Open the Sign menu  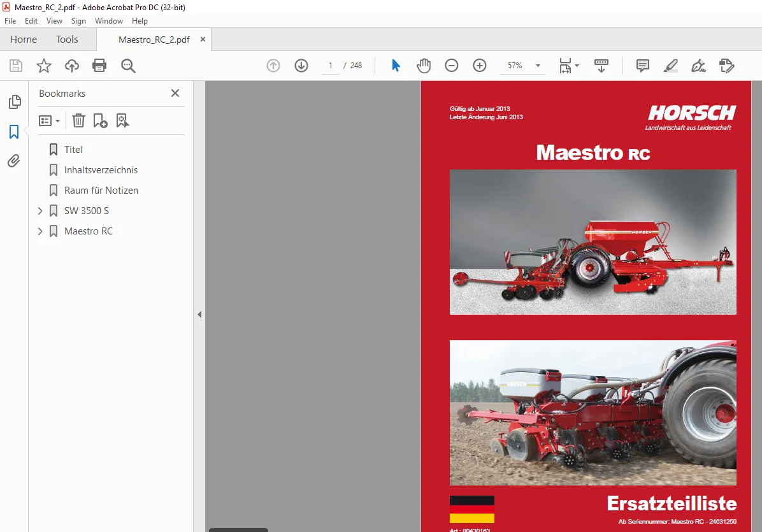point(78,21)
